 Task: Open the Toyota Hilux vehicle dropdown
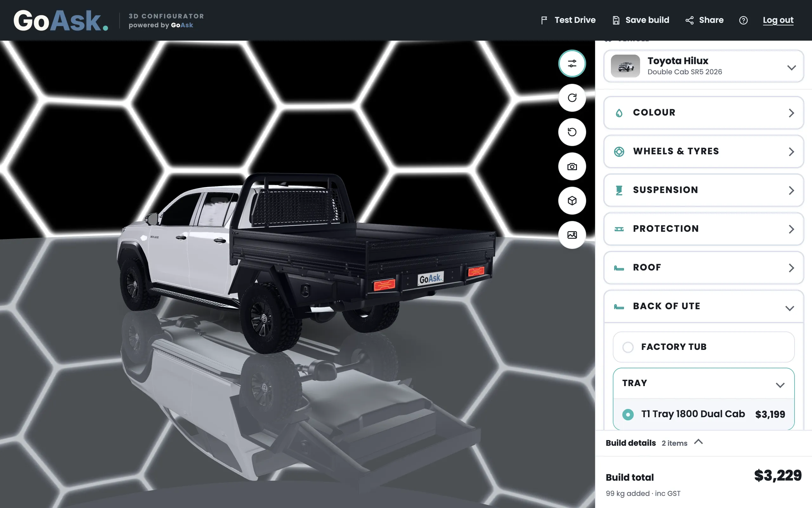point(704,66)
